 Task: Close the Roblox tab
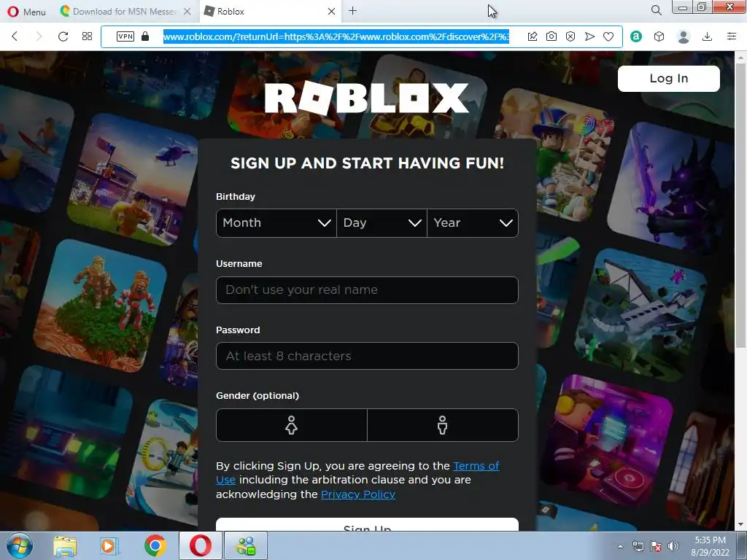tap(332, 12)
